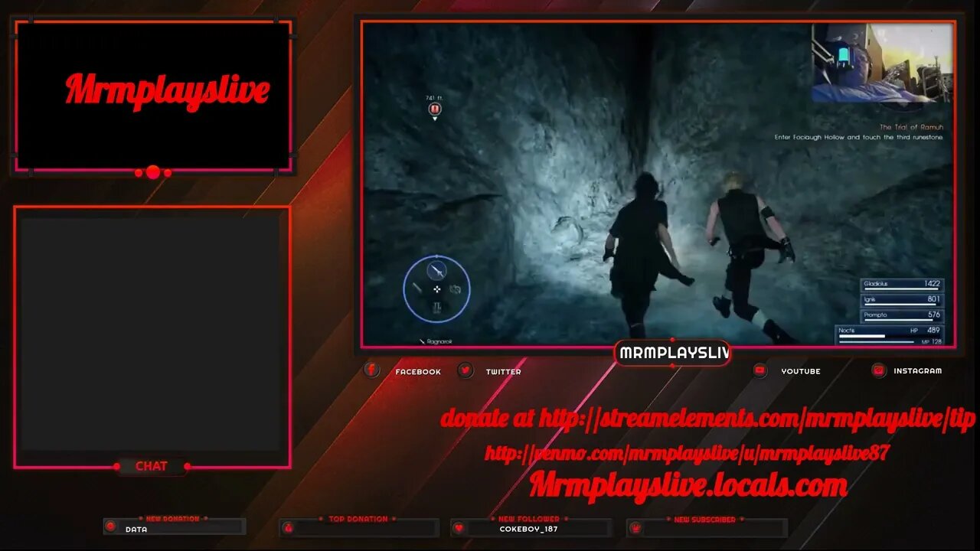Click Gladiolus HP bar
The height and width of the screenshot is (551, 980).
(x=902, y=290)
